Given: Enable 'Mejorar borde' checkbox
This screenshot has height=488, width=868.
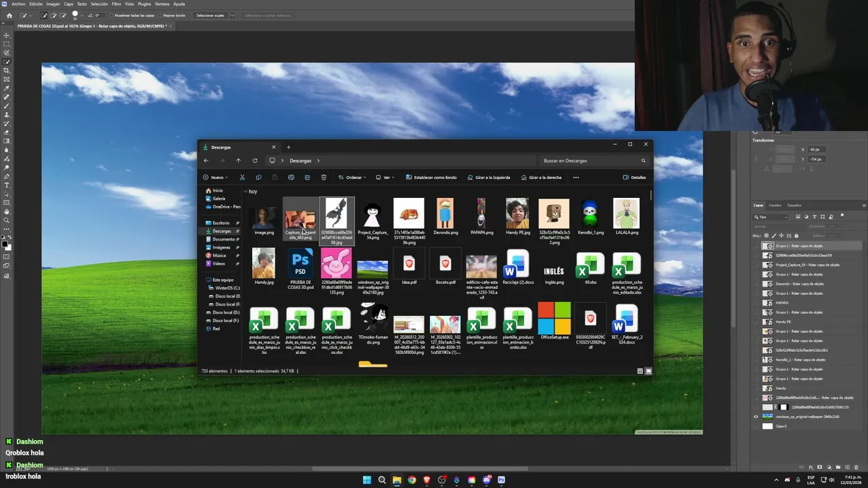Looking at the screenshot, I should point(159,15).
